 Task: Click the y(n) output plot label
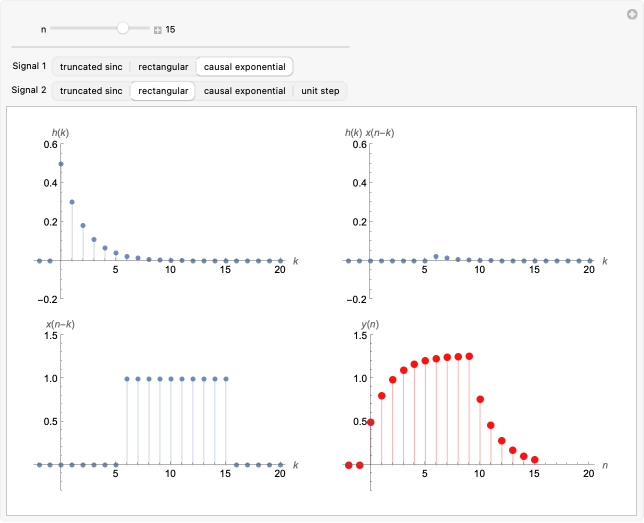pos(369,325)
